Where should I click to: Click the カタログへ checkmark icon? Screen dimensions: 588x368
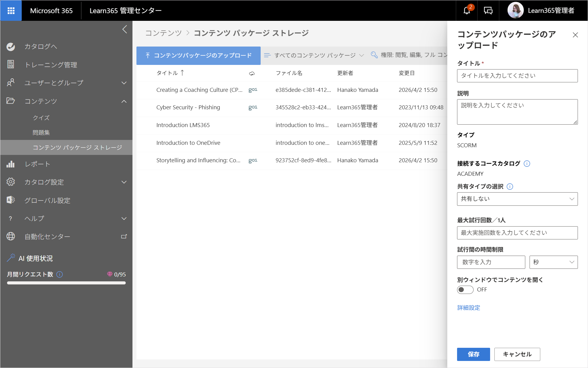click(11, 47)
